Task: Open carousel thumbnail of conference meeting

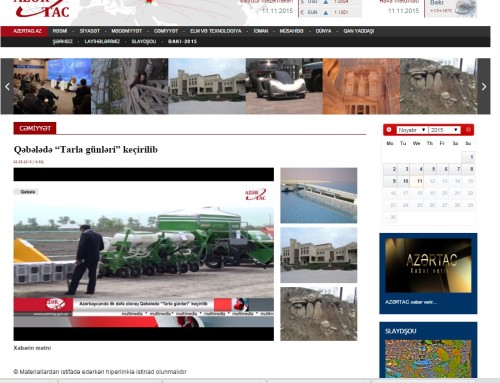Action: [x=52, y=86]
